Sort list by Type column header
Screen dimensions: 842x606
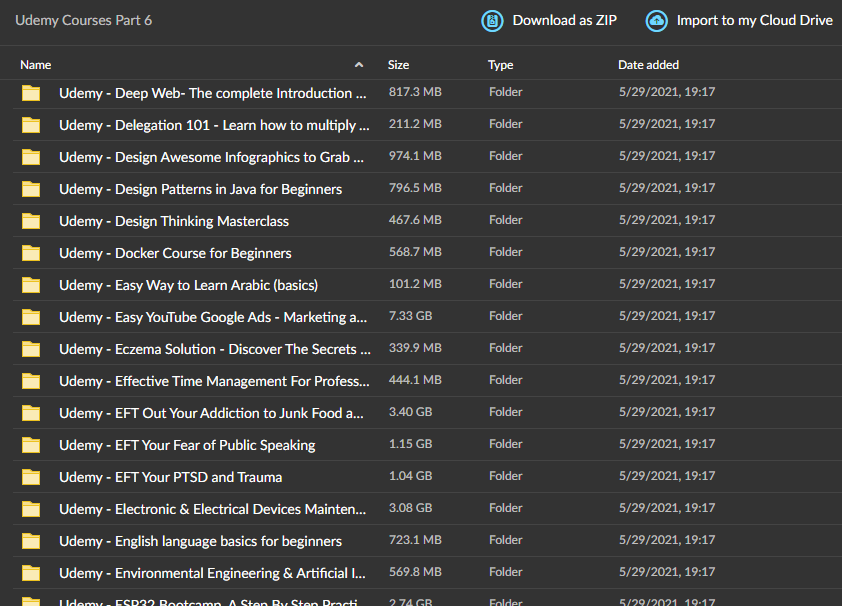pos(500,65)
